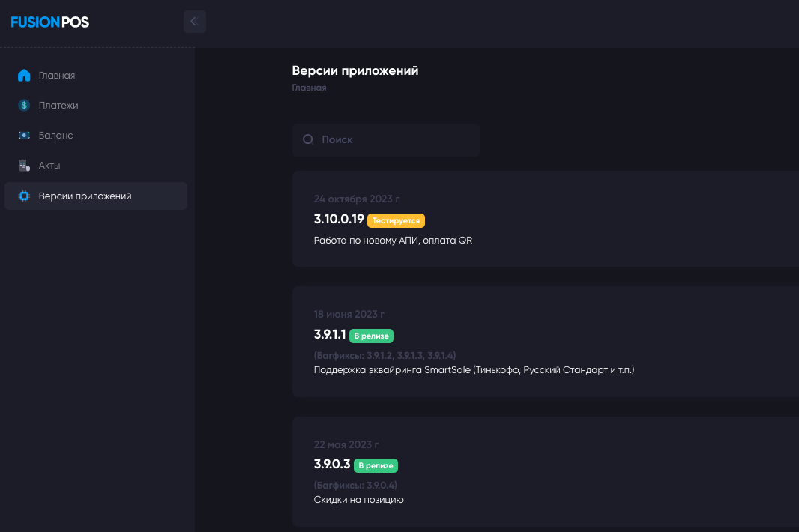Screen dimensions: 799x532
Task: Click the В релизе badge on version 3.9.1.1
Action: [373, 336]
